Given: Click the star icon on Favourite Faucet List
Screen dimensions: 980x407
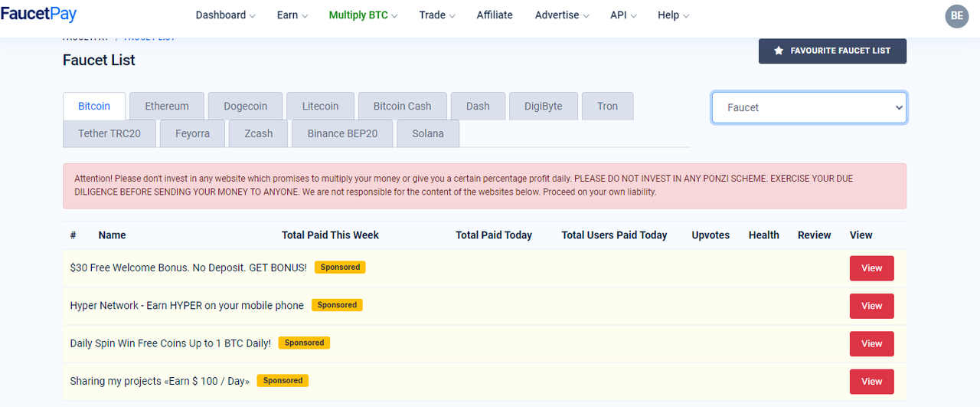Looking at the screenshot, I should coord(779,51).
